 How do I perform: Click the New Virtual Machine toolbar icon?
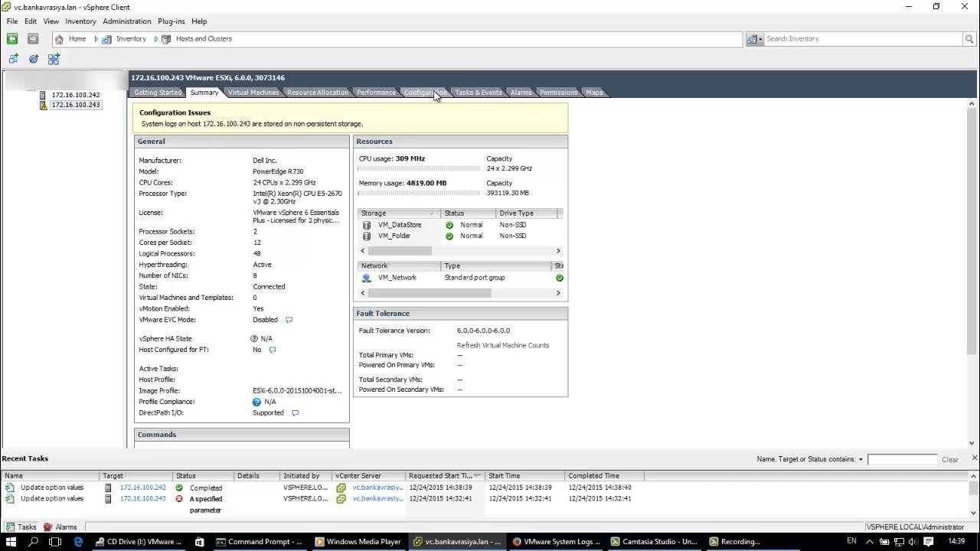pyautogui.click(x=13, y=59)
